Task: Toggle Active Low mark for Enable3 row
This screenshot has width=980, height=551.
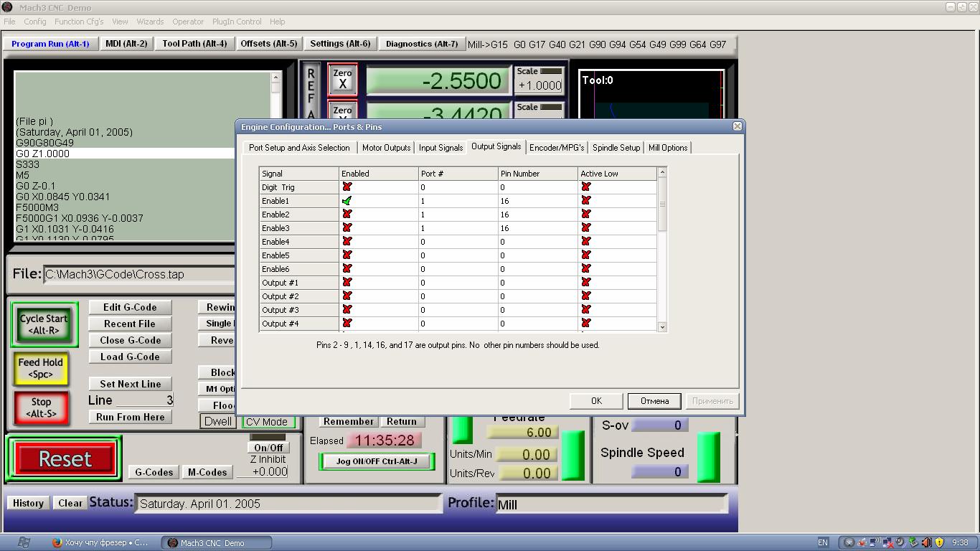Action: point(586,228)
